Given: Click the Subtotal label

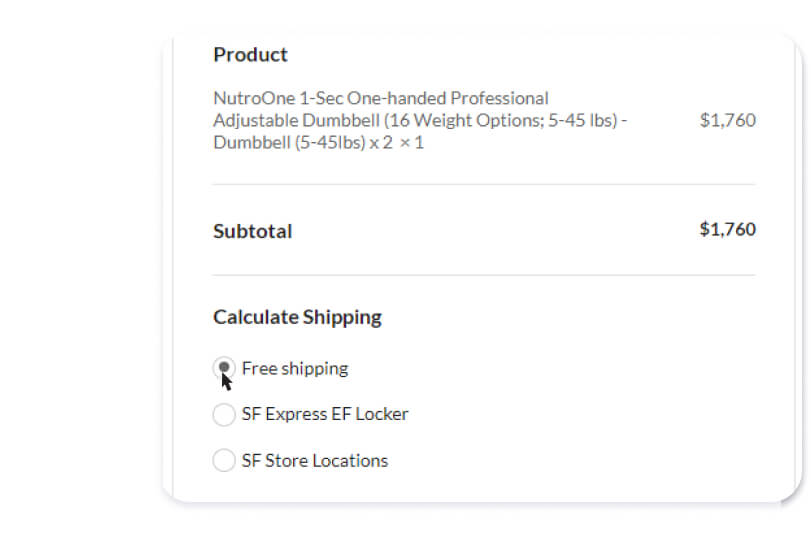Looking at the screenshot, I should (252, 231).
